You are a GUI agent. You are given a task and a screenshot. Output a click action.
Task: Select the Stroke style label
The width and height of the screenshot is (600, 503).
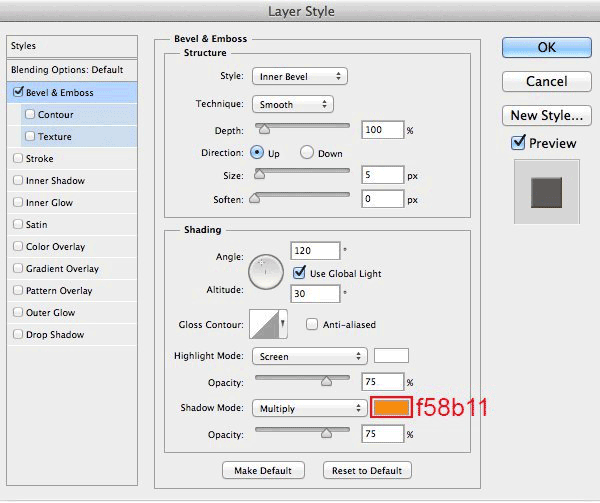39,159
